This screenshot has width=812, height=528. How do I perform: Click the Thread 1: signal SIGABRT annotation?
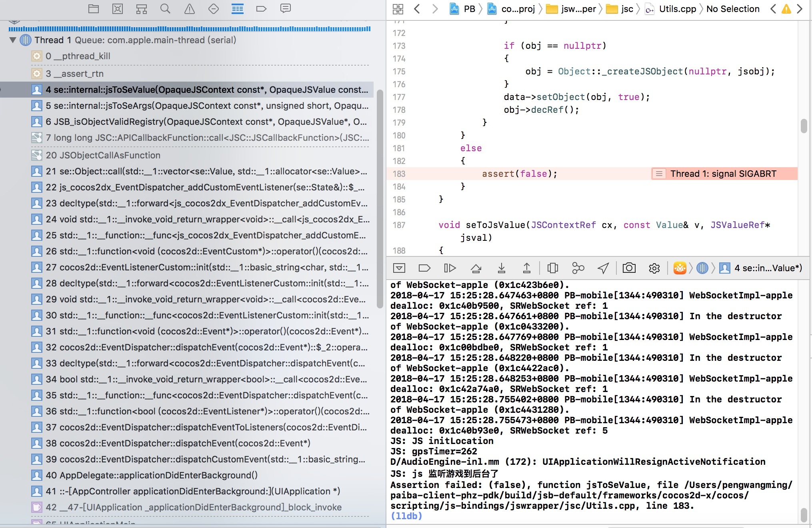[723, 174]
